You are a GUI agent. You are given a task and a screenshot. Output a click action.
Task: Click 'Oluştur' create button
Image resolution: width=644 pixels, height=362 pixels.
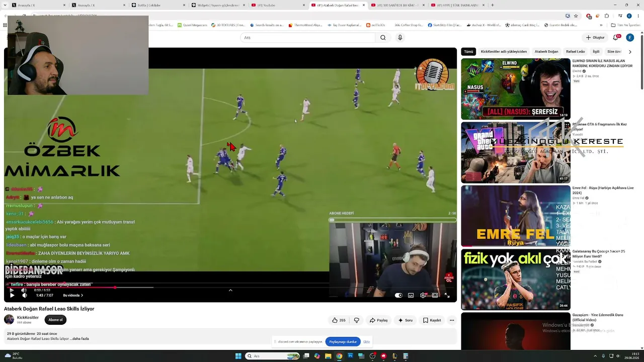[x=595, y=38]
